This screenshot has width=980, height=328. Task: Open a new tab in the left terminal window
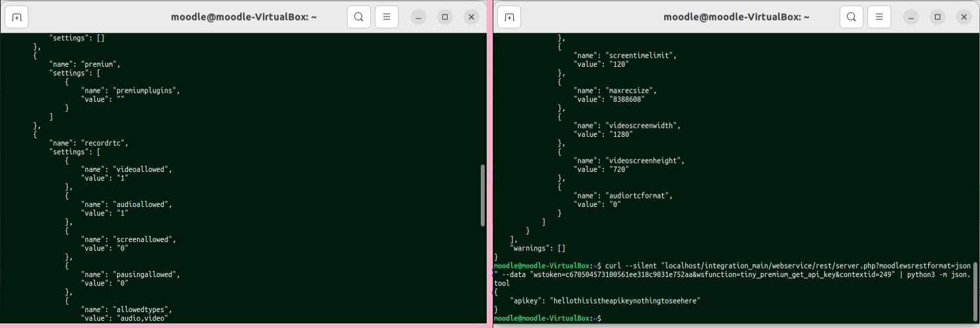point(17,17)
